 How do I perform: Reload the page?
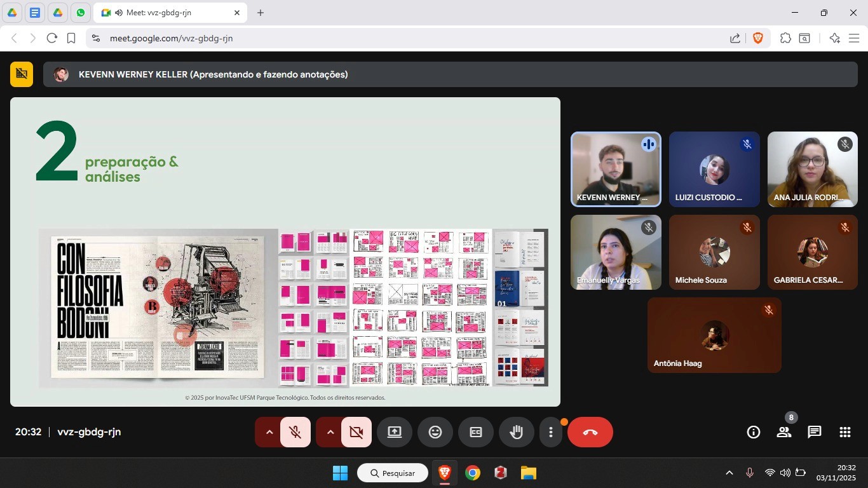coord(52,38)
